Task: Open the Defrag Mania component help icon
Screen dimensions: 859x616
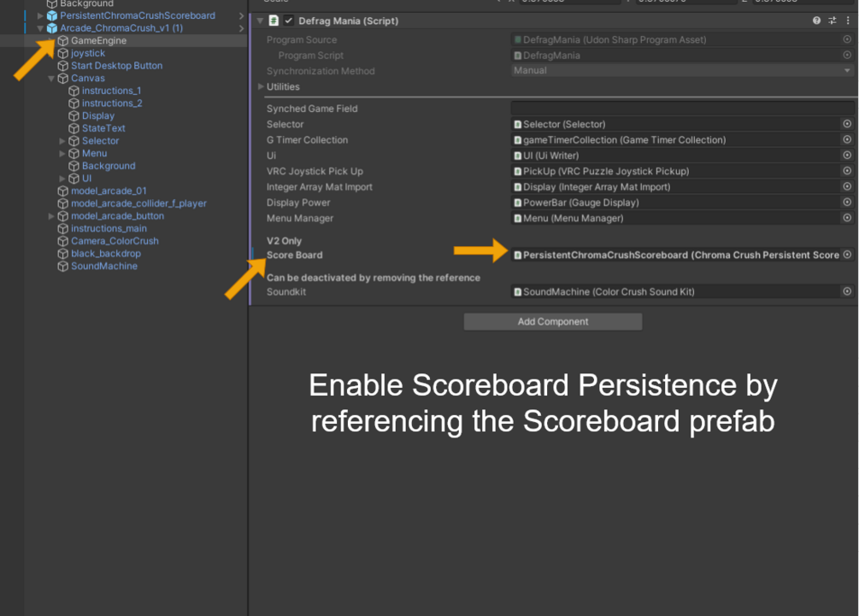Action: (x=817, y=21)
